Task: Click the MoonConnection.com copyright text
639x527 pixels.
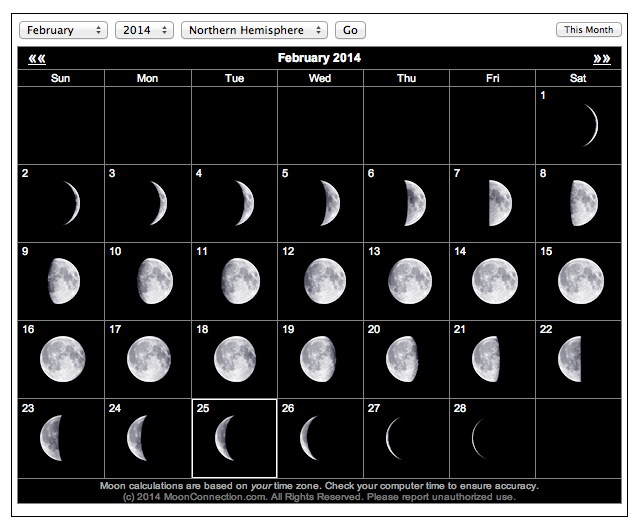Action: click(319, 496)
